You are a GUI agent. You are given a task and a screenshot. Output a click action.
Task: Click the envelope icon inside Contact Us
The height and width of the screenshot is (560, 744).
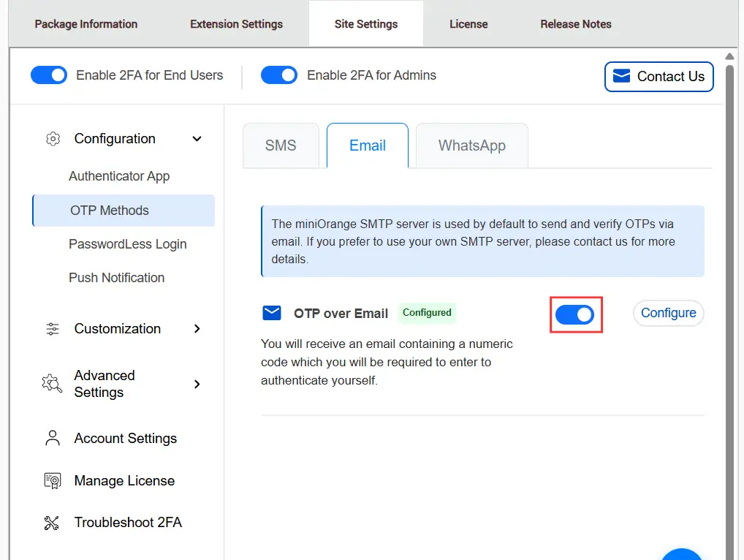click(620, 75)
